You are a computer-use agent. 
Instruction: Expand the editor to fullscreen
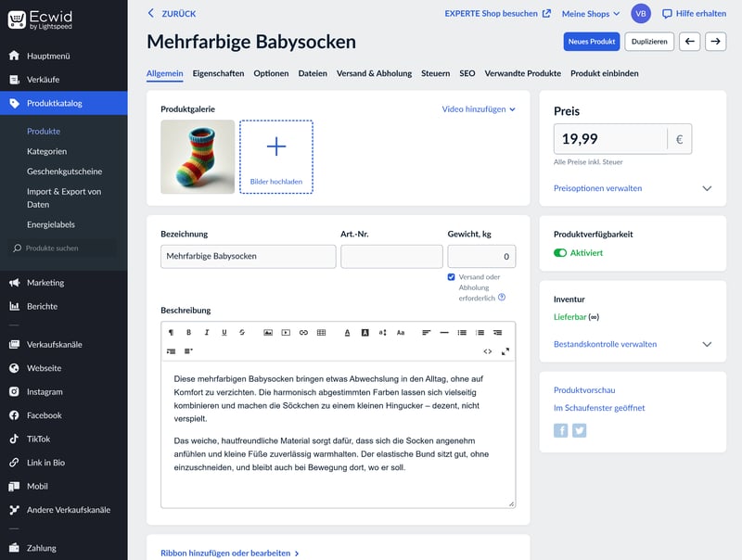505,351
